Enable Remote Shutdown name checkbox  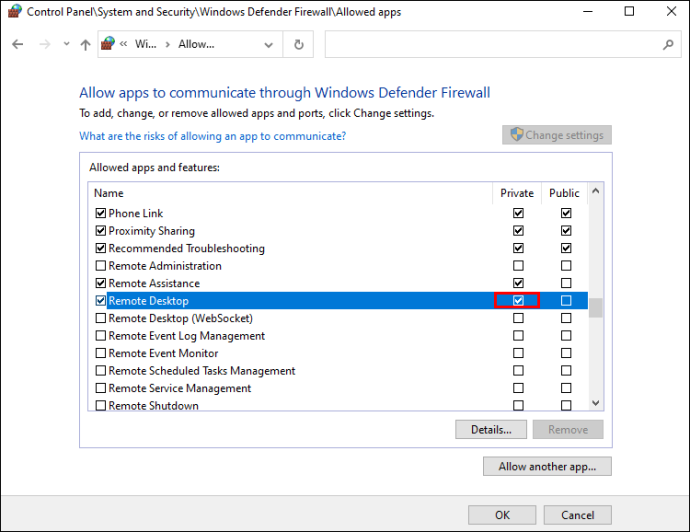click(101, 405)
